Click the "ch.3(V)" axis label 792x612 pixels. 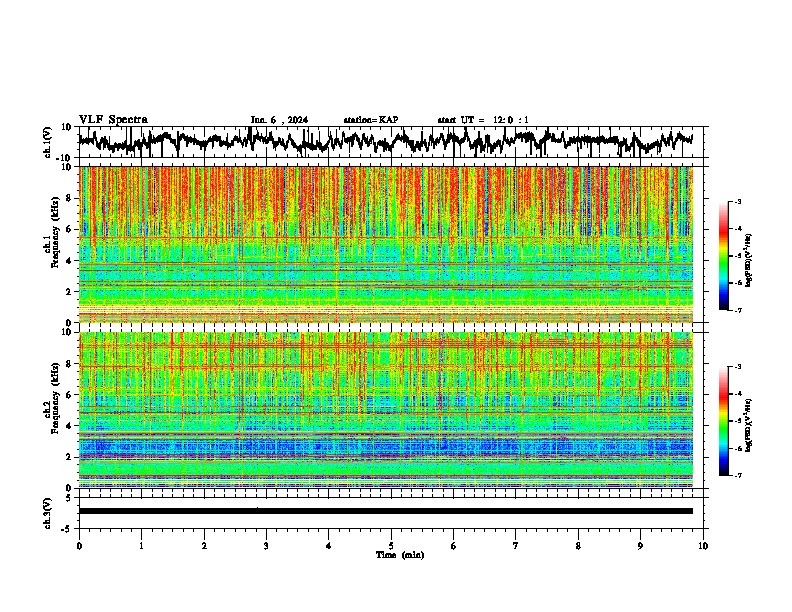click(48, 513)
